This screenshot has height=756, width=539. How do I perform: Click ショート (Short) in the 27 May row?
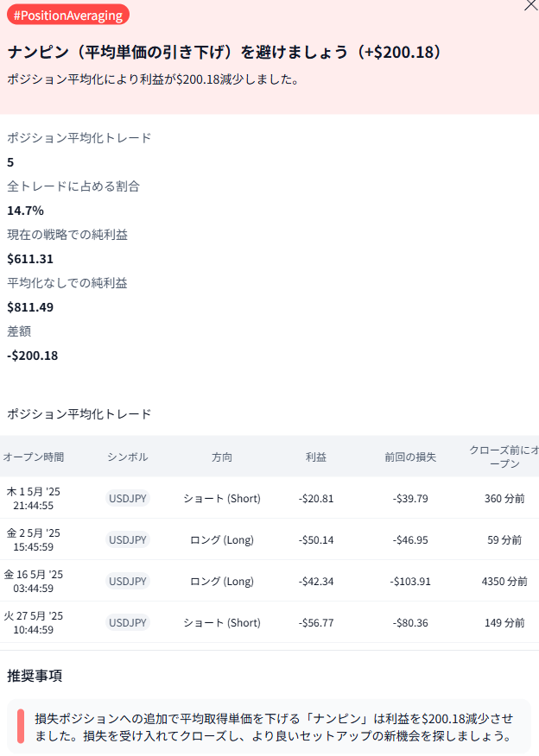[x=221, y=622]
